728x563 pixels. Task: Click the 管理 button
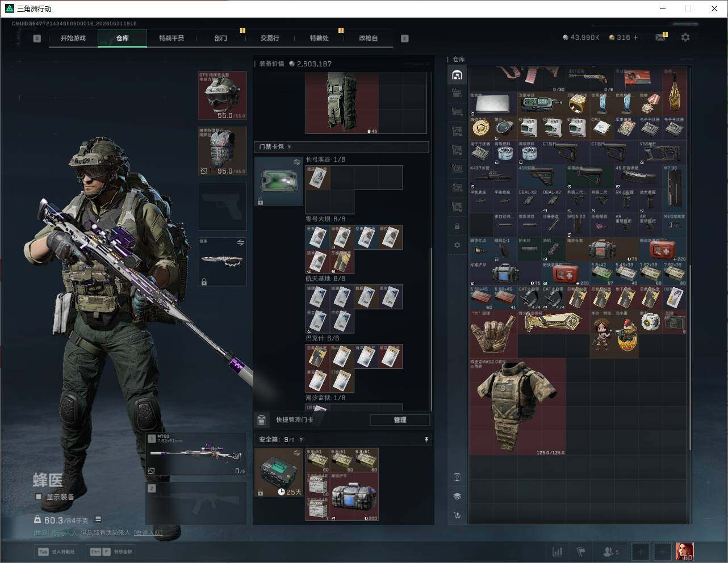400,420
